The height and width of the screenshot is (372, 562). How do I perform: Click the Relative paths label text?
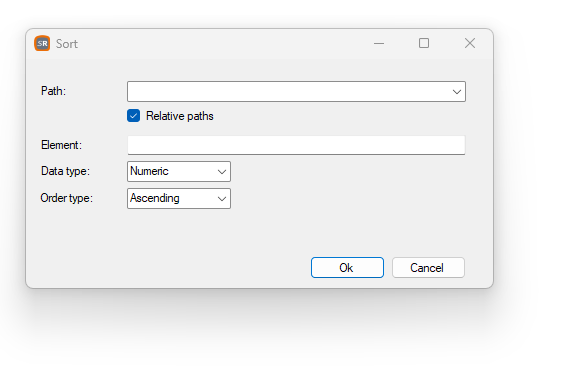[180, 116]
